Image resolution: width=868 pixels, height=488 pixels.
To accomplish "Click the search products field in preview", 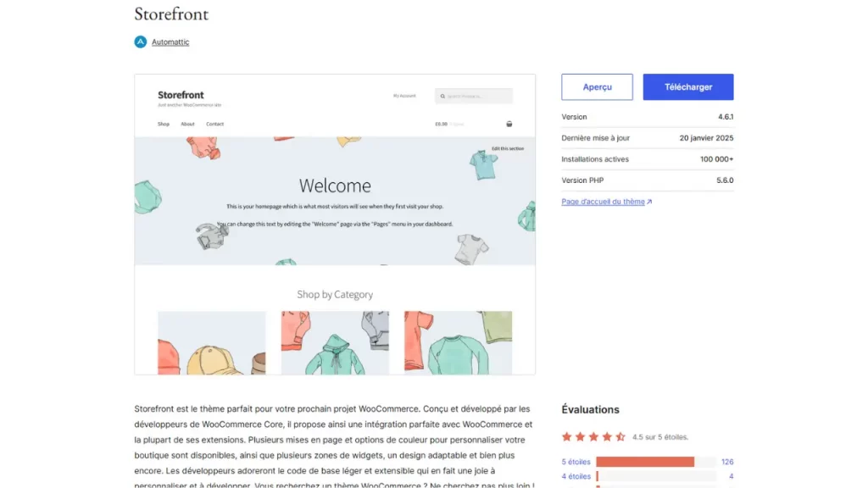I will click(474, 96).
